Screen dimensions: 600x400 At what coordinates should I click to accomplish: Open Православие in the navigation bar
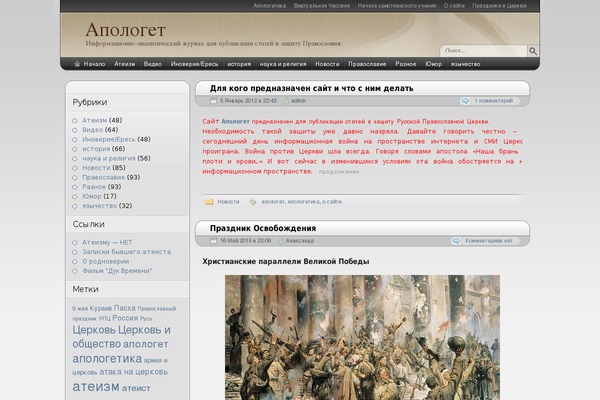367,64
